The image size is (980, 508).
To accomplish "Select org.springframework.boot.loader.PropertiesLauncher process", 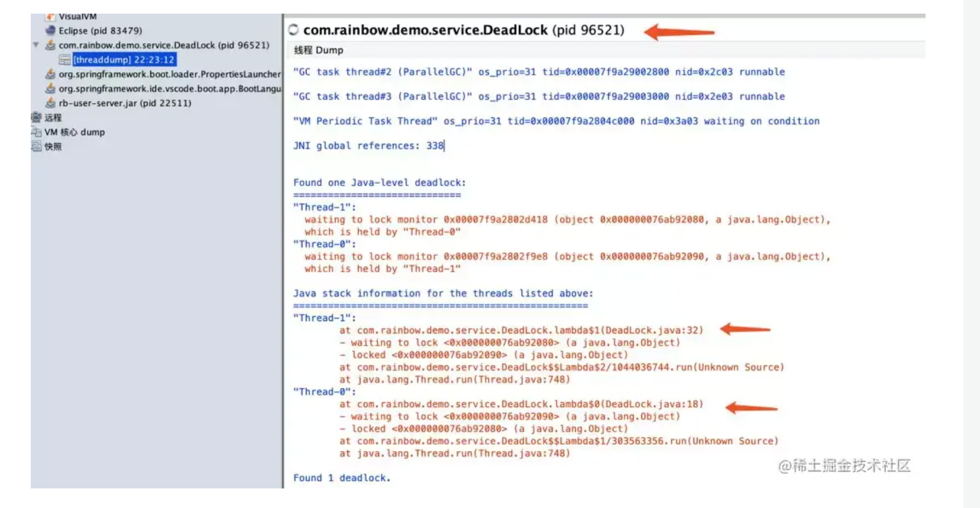I will [x=169, y=74].
